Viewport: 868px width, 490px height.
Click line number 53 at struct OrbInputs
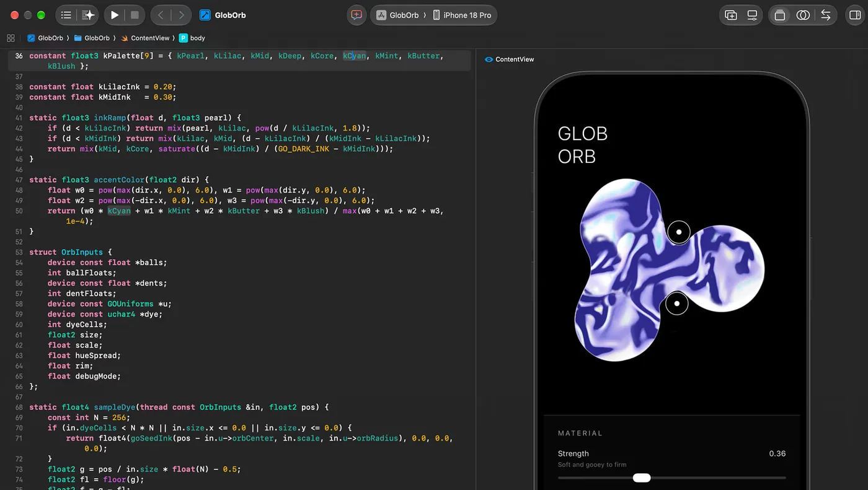click(x=19, y=252)
